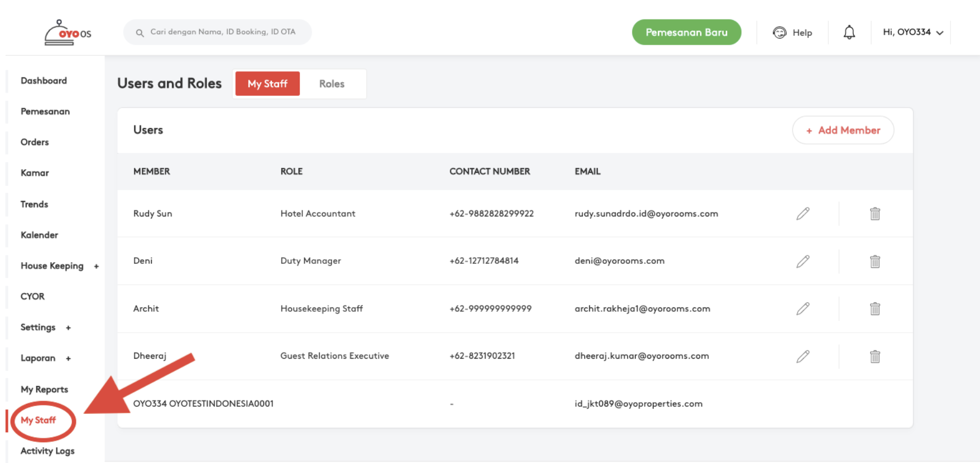Image resolution: width=980 pixels, height=463 pixels.
Task: Click member name Rudy Sun
Action: pyautogui.click(x=153, y=214)
